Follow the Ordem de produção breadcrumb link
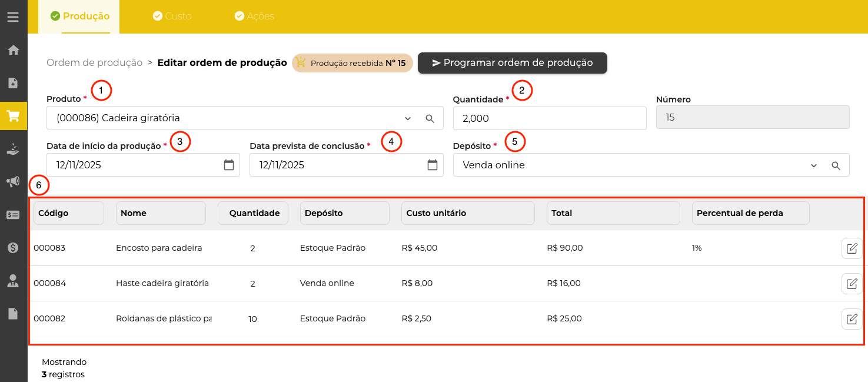 [94, 62]
